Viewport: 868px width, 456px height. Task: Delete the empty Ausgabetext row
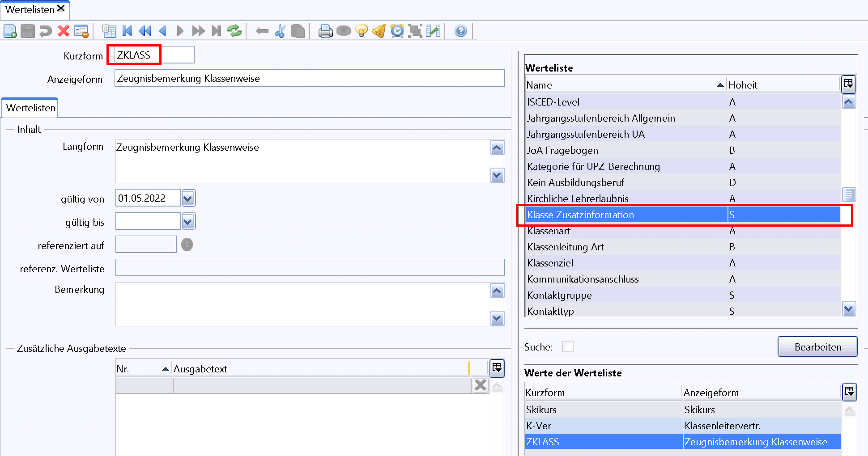(x=480, y=385)
